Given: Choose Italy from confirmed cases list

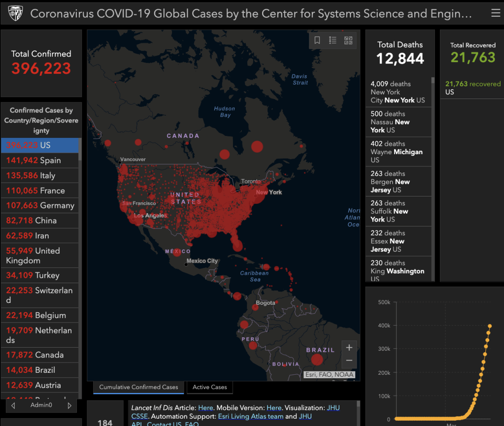Looking at the screenshot, I should click(x=39, y=175).
